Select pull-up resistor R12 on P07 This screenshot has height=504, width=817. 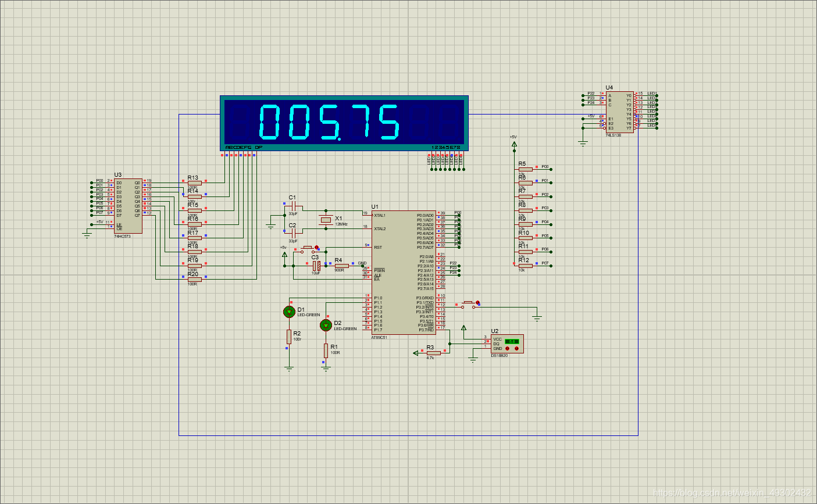pos(525,266)
